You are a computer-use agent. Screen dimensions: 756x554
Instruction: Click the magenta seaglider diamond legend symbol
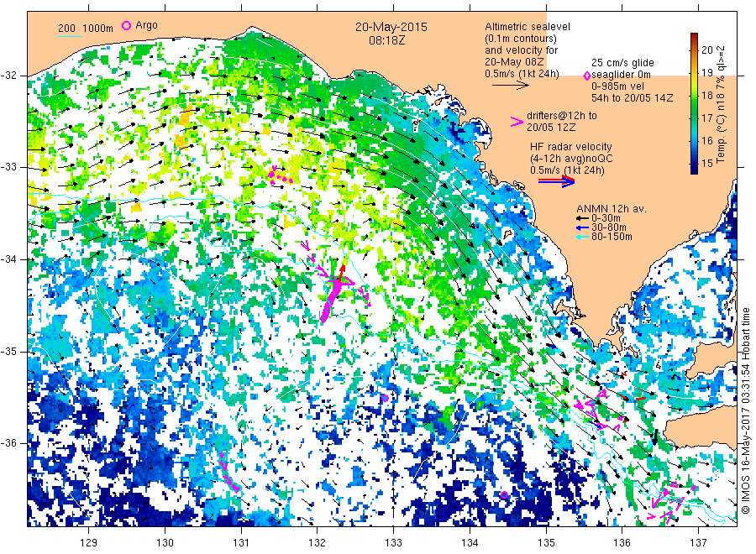click(587, 76)
